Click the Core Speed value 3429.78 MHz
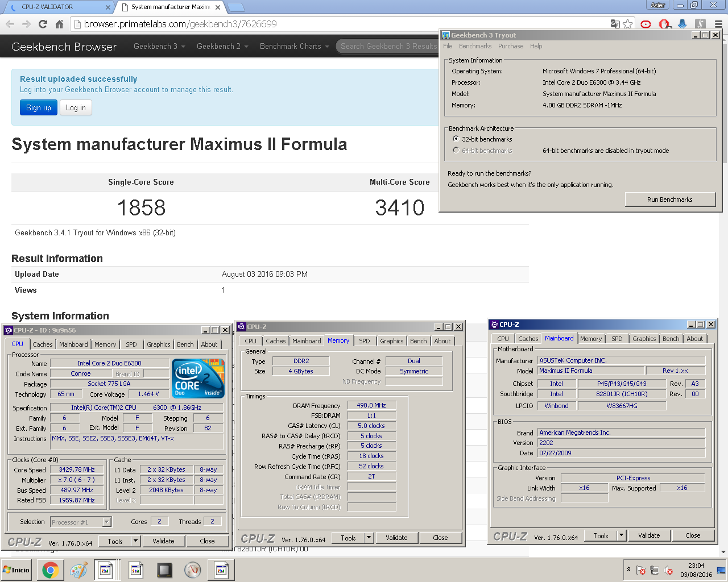The width and height of the screenshot is (728, 582). (x=77, y=469)
